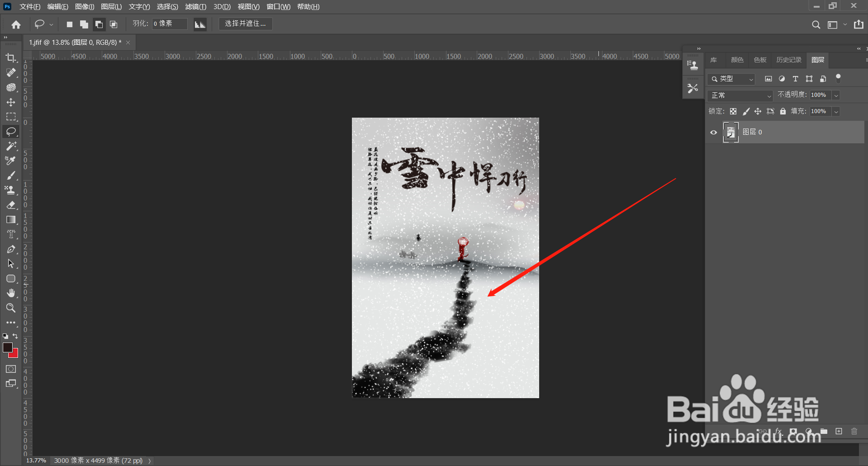Expand the collapsed side panel icons
The height and width of the screenshot is (466, 868).
[699, 48]
